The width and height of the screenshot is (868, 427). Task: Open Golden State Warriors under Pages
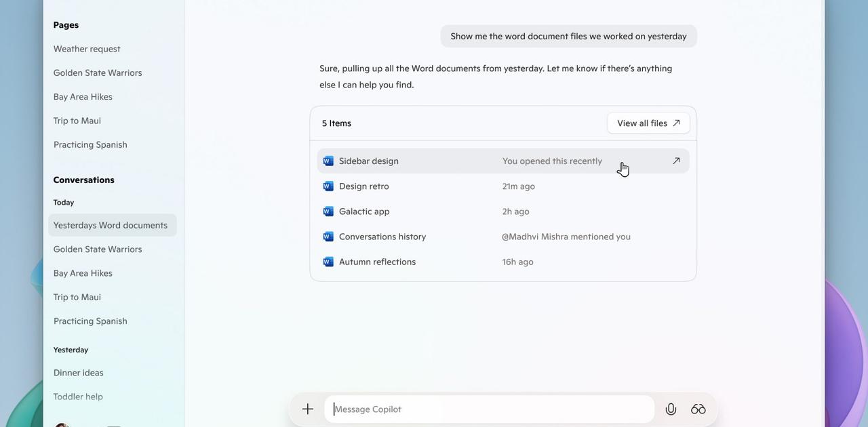click(x=98, y=73)
